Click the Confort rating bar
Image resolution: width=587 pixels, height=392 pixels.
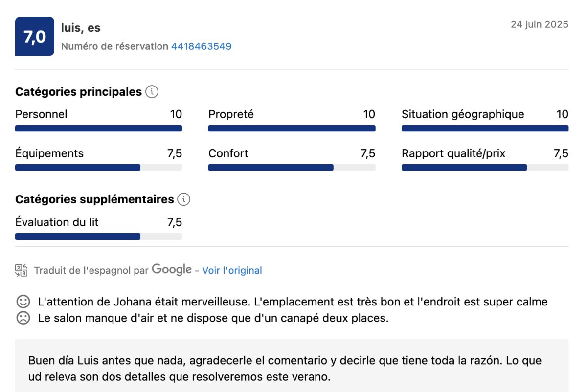tap(292, 168)
